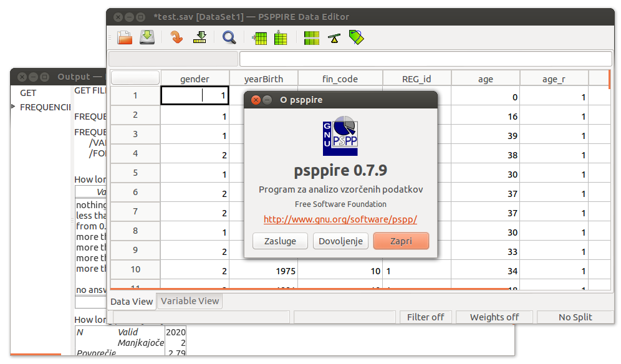
Task: Click the cell value entry field above the grid
Action: point(426,59)
